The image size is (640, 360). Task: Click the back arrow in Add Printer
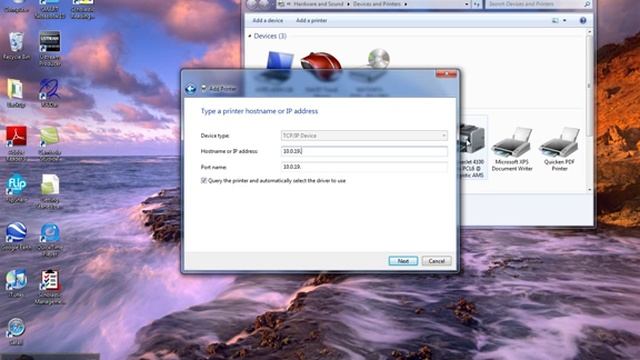click(190, 89)
